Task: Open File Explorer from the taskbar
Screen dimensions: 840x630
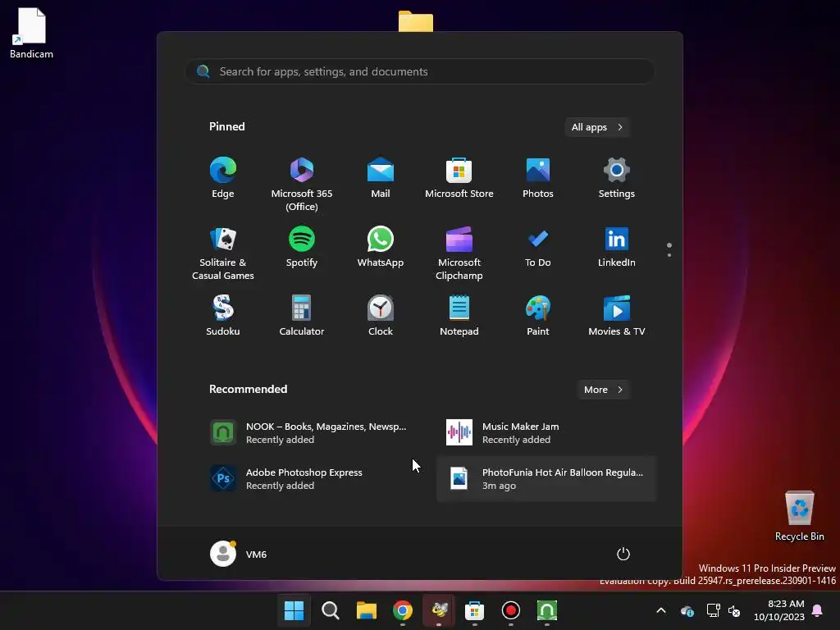Action: click(367, 610)
